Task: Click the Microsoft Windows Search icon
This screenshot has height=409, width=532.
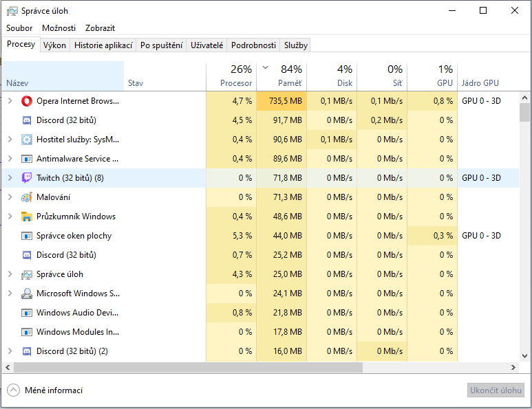Action: [27, 294]
